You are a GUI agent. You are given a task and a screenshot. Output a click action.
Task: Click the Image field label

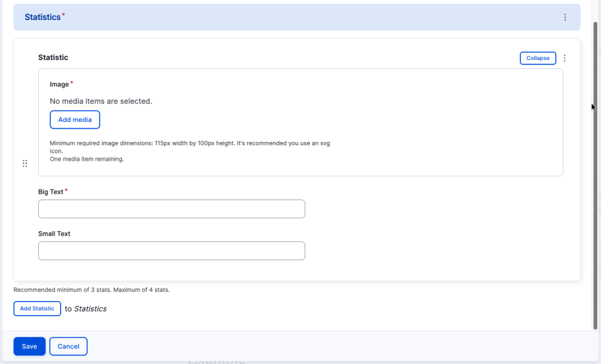pyautogui.click(x=59, y=84)
